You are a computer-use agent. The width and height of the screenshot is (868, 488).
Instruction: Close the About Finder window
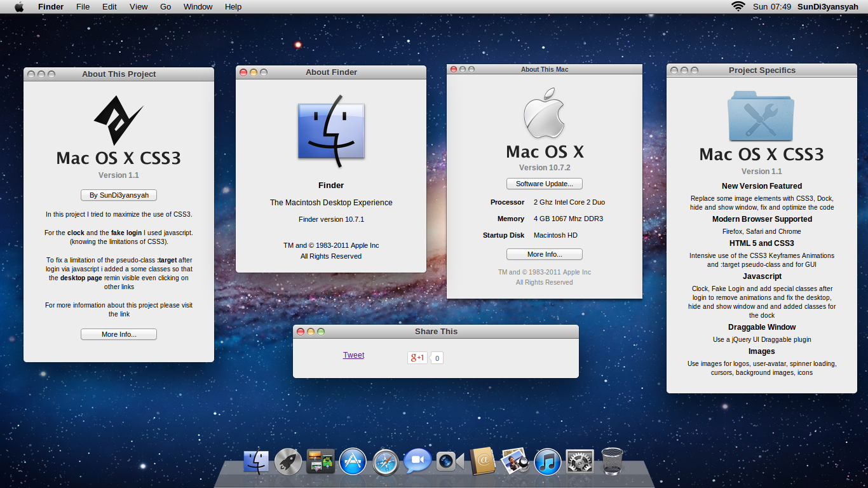(x=243, y=72)
